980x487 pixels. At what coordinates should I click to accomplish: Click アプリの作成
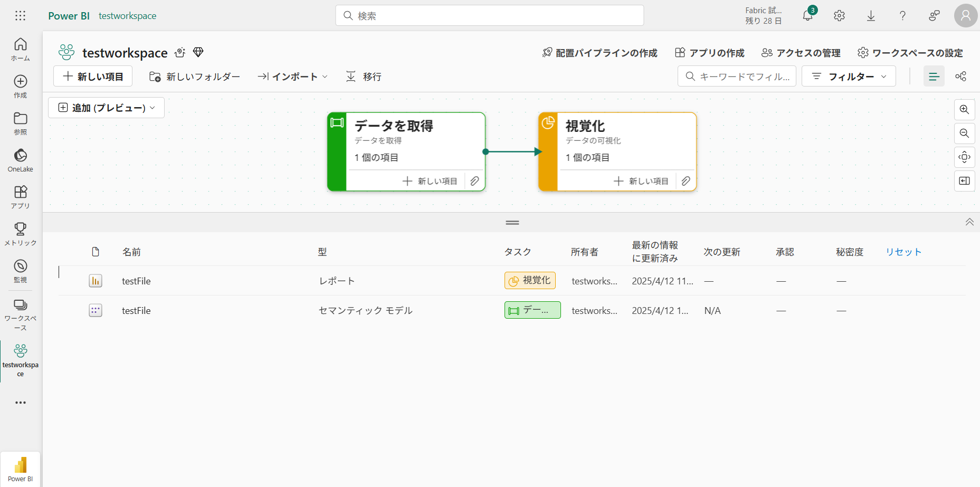[710, 53]
